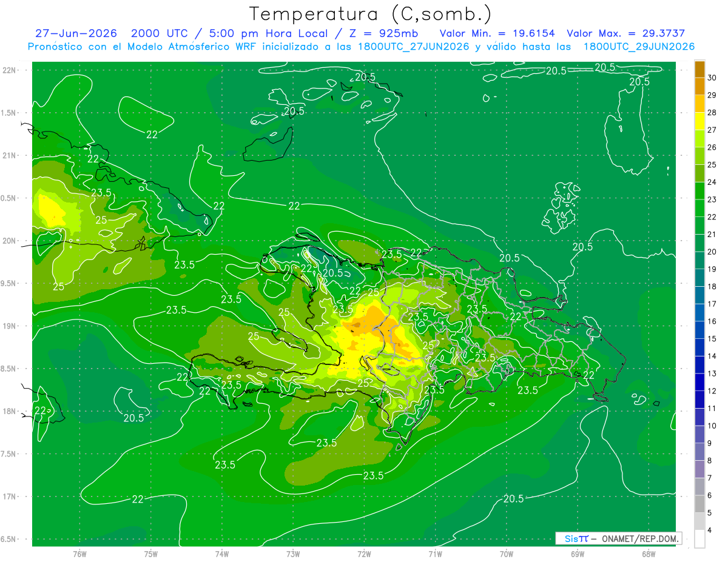Click the 75W longitude axis label

[150, 554]
